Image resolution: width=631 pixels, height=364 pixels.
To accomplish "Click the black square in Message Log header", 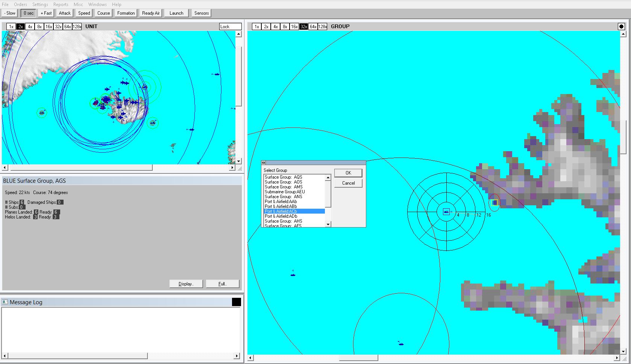I will (x=236, y=302).
